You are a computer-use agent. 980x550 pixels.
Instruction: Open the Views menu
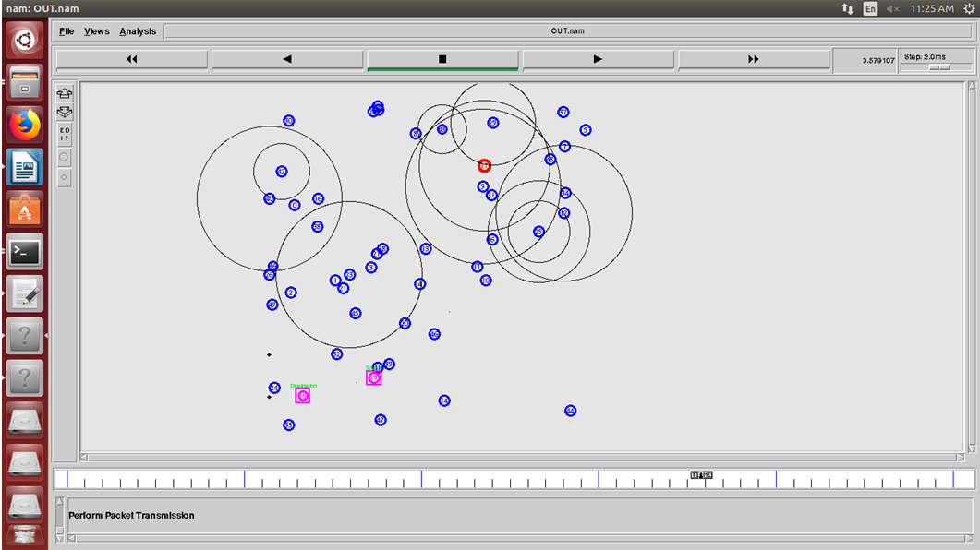[96, 31]
